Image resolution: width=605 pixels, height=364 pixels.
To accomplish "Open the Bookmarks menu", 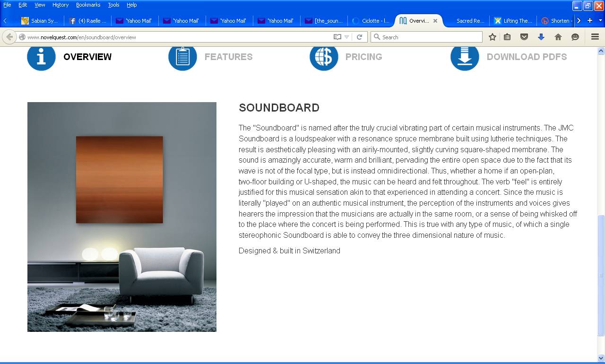I will point(88,5).
